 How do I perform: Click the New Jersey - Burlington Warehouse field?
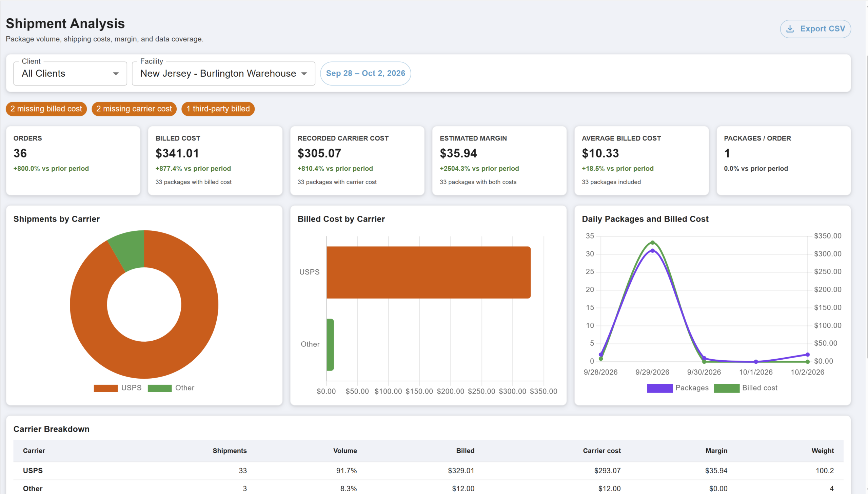(x=223, y=73)
